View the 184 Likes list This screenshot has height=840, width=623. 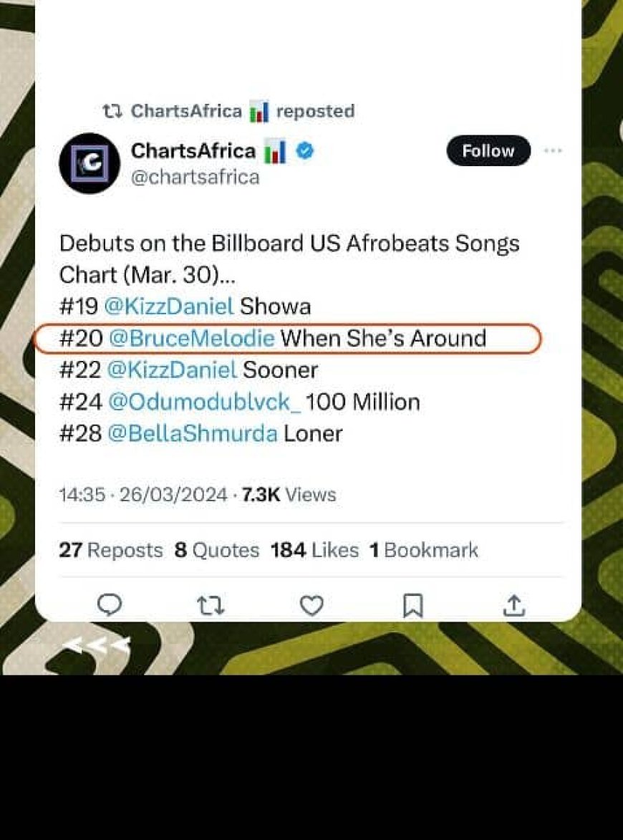(314, 550)
